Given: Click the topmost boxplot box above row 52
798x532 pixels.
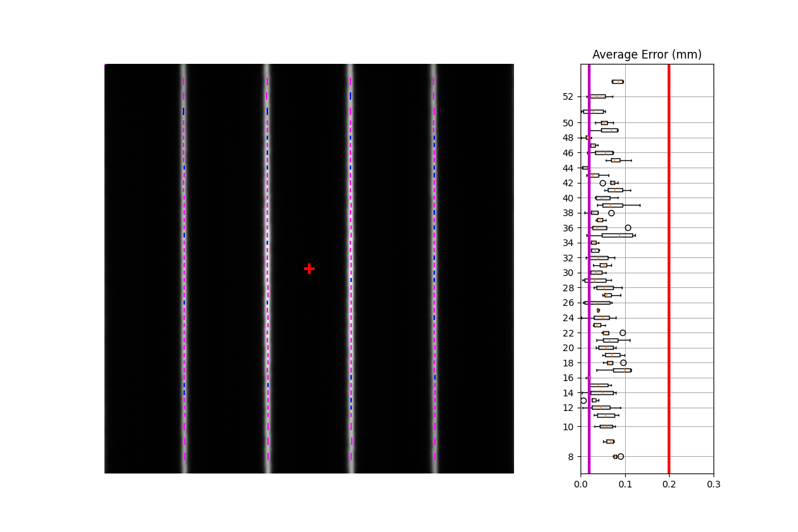Looking at the screenshot, I should [618, 81].
